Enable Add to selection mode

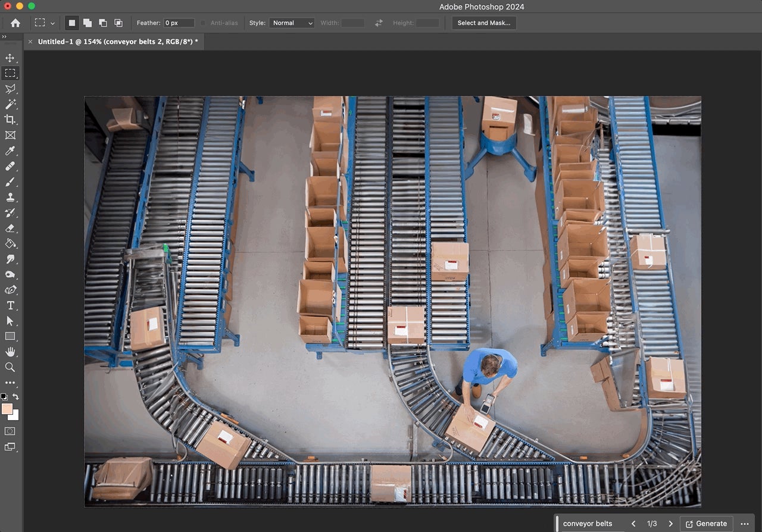click(88, 23)
